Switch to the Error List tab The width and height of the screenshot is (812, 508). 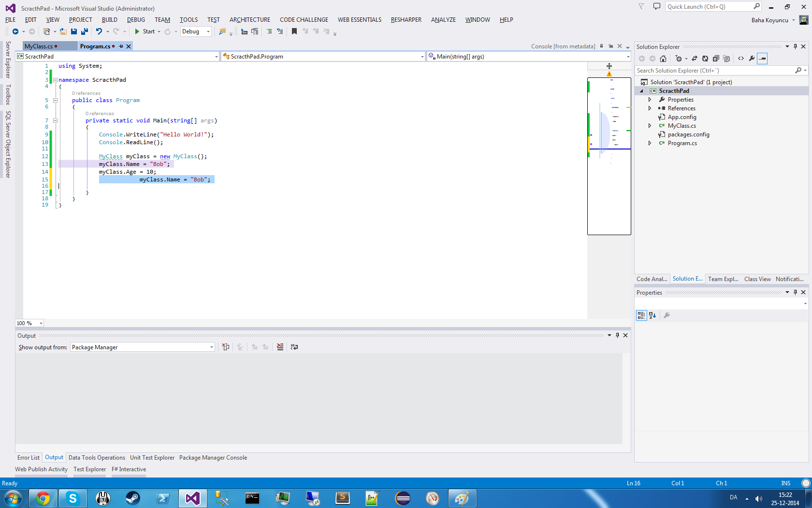29,458
